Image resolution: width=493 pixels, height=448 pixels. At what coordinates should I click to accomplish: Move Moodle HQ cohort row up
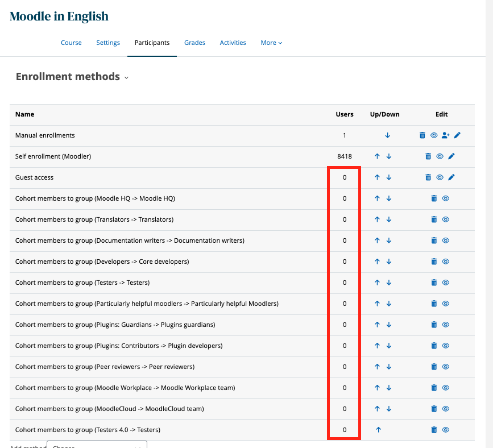[x=378, y=198]
